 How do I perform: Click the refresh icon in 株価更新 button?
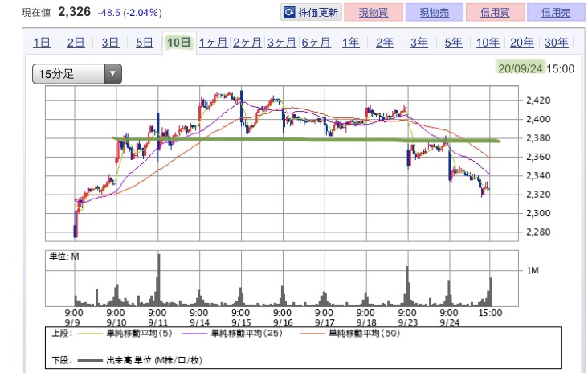point(289,12)
